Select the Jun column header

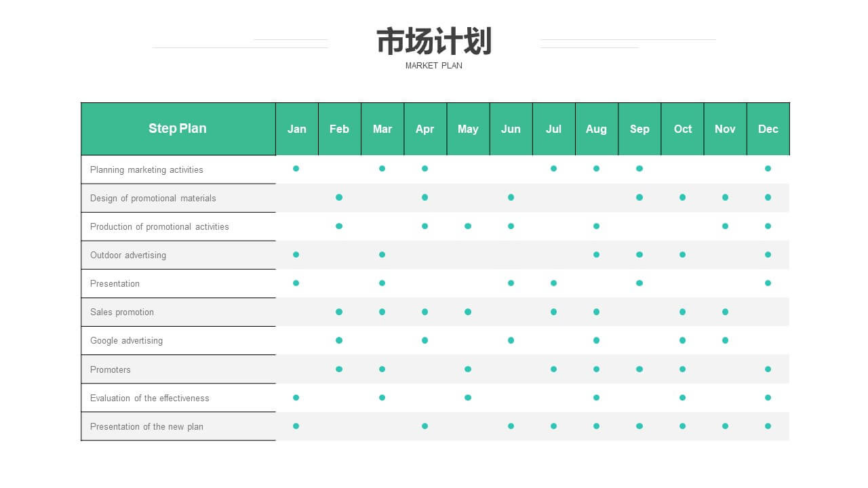[511, 129]
